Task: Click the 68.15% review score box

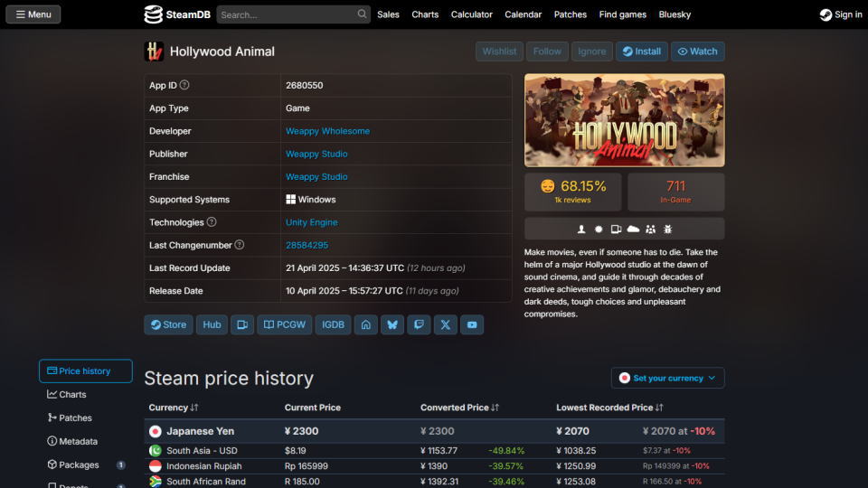Action: tap(573, 192)
